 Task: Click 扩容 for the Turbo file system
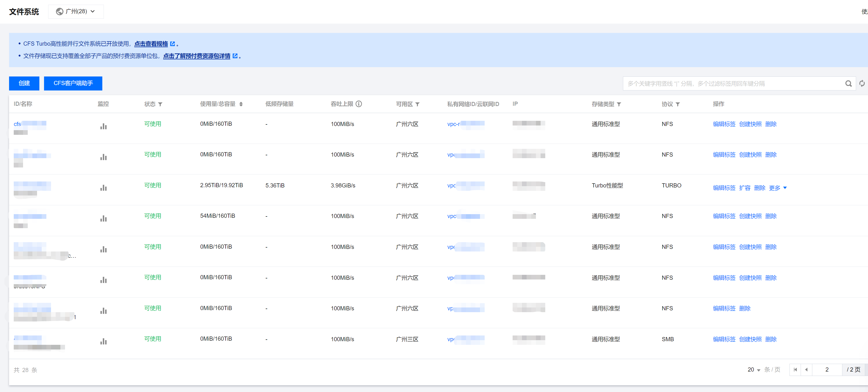[x=744, y=188]
